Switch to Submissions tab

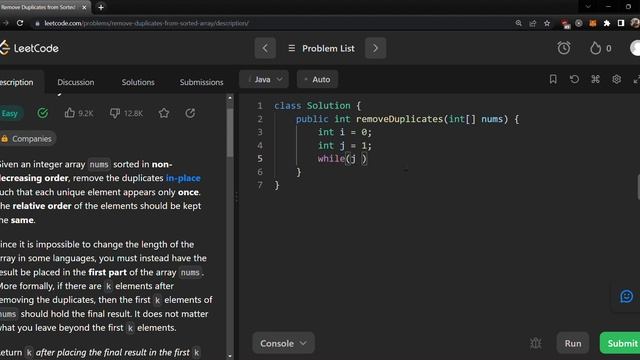click(x=202, y=82)
